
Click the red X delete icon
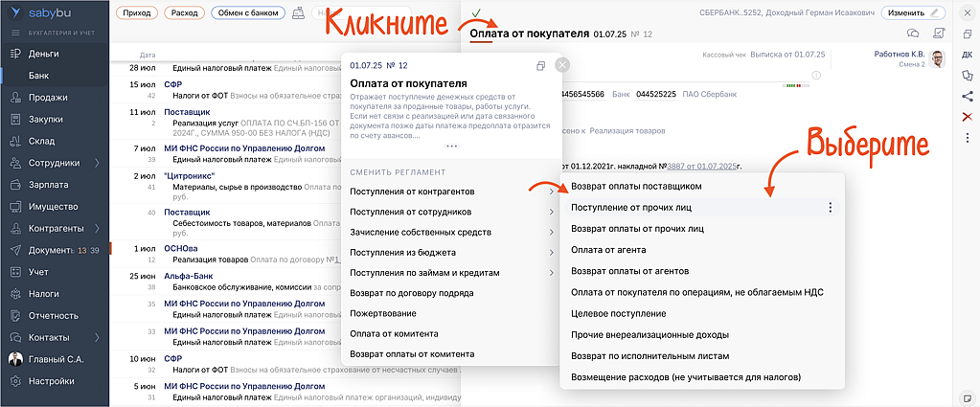(x=967, y=117)
